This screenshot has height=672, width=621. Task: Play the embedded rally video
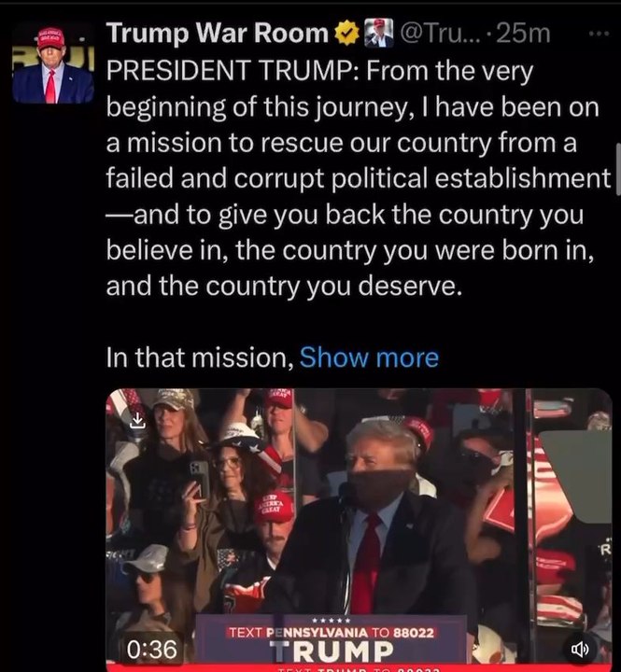point(359,529)
